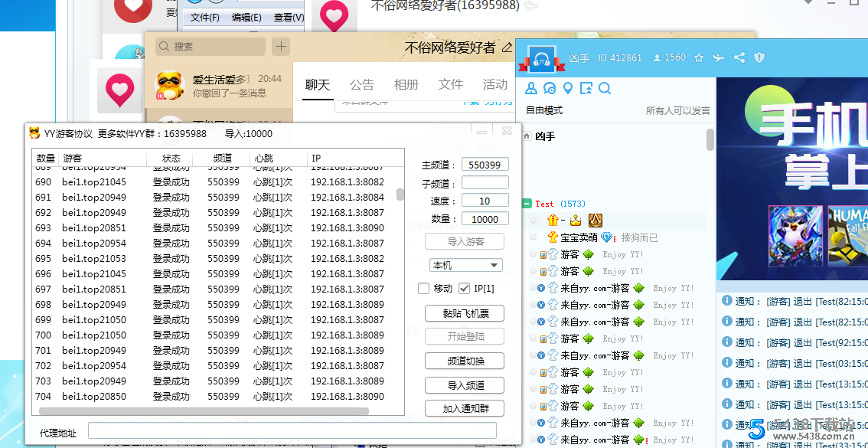The height and width of the screenshot is (448, 868).
Task: Click the location pin icon in channel toolbar
Action: (x=568, y=88)
